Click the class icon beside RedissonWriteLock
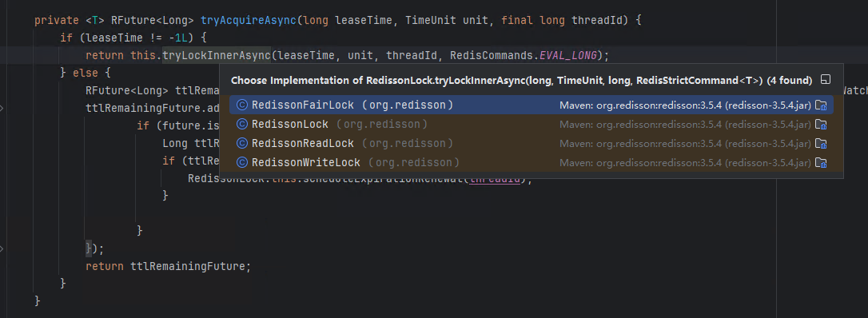 [x=241, y=162]
